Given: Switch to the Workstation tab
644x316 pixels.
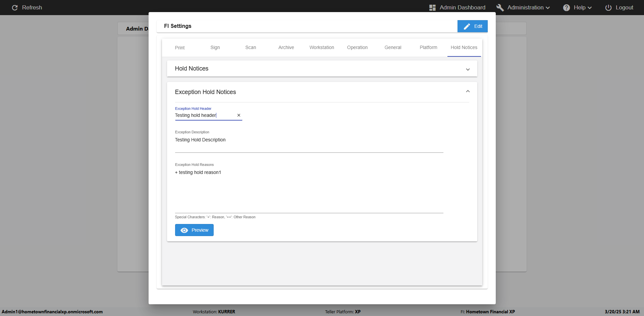Looking at the screenshot, I should [x=322, y=48].
